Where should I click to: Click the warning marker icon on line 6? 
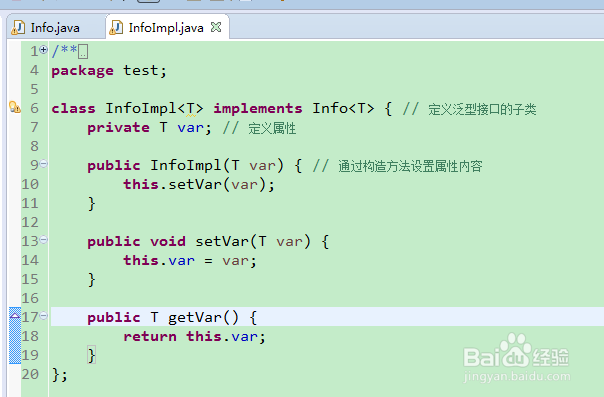[15, 107]
